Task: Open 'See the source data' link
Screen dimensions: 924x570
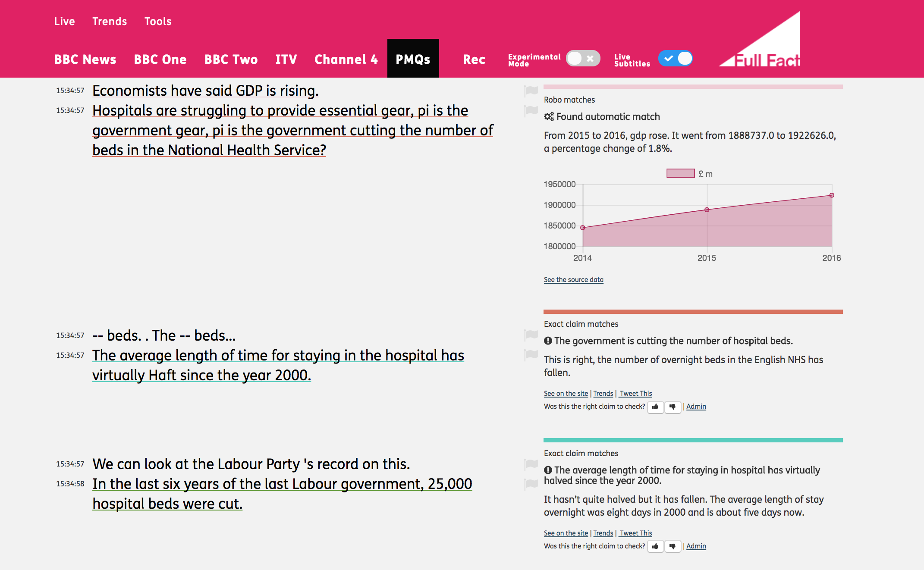Action: pos(573,280)
